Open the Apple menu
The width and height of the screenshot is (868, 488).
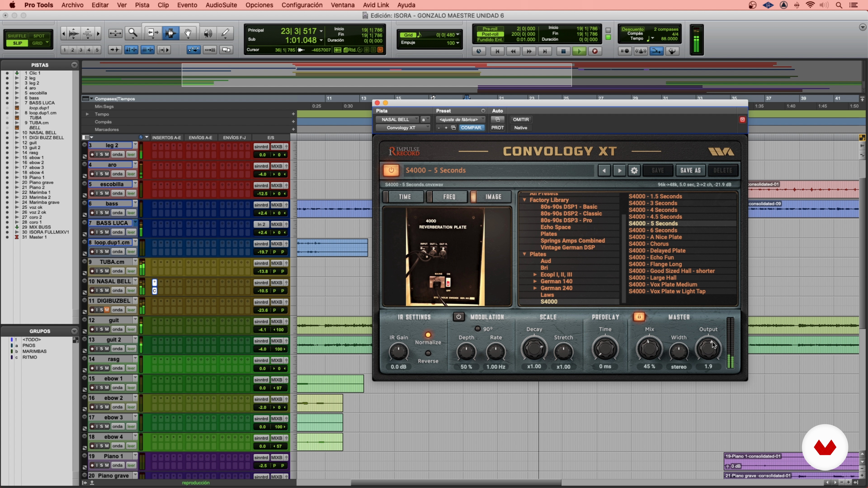point(12,5)
